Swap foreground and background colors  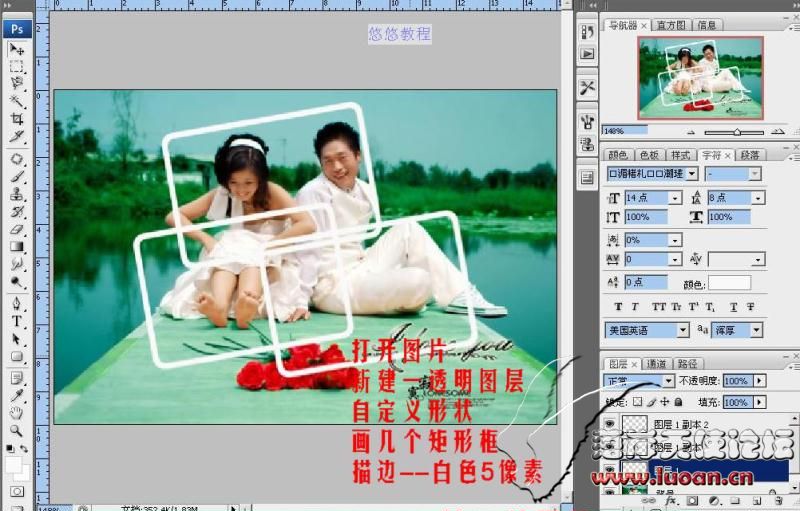pos(24,449)
